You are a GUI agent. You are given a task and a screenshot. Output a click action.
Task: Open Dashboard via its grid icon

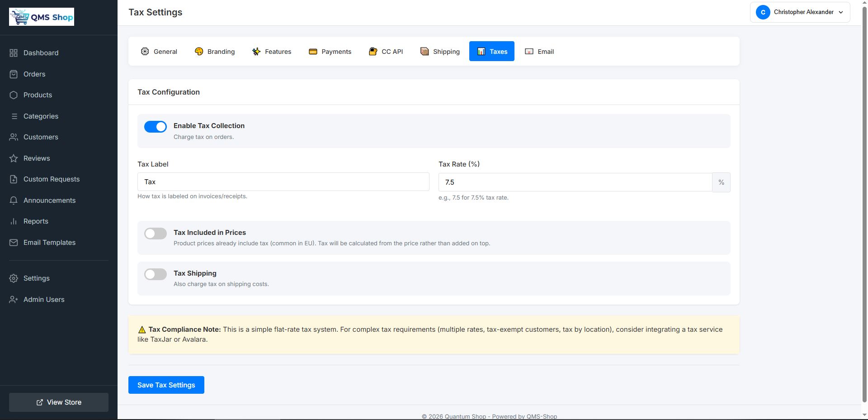(x=14, y=53)
